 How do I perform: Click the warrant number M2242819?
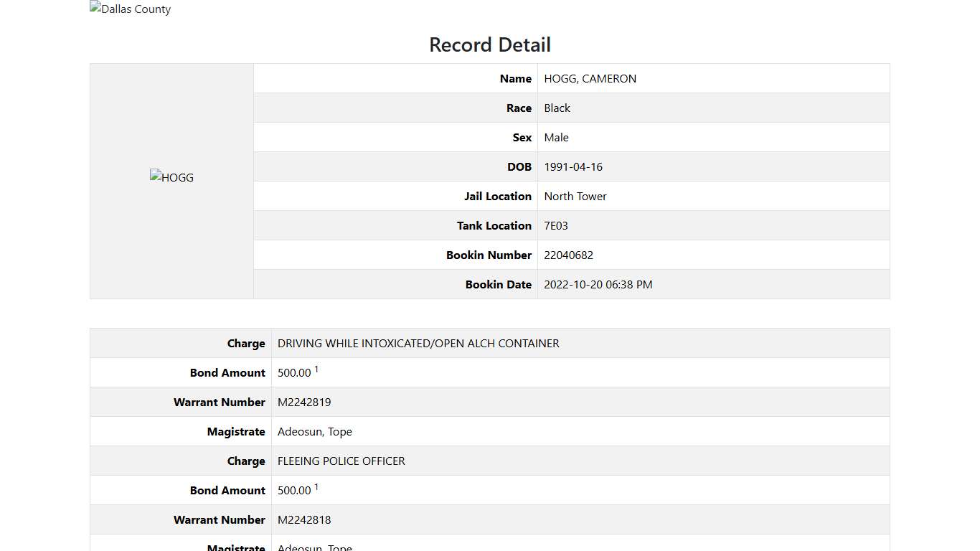pyautogui.click(x=304, y=402)
